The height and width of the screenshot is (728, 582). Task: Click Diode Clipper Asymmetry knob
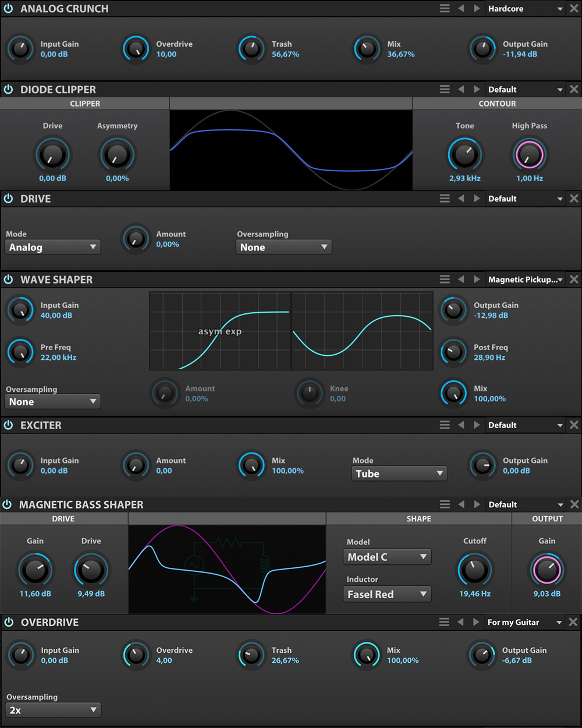pos(117,155)
